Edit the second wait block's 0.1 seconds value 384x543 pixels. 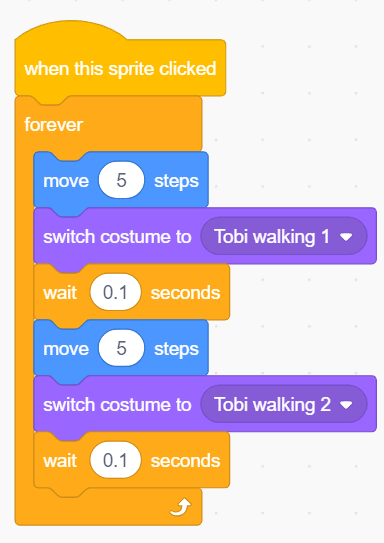pyautogui.click(x=115, y=460)
